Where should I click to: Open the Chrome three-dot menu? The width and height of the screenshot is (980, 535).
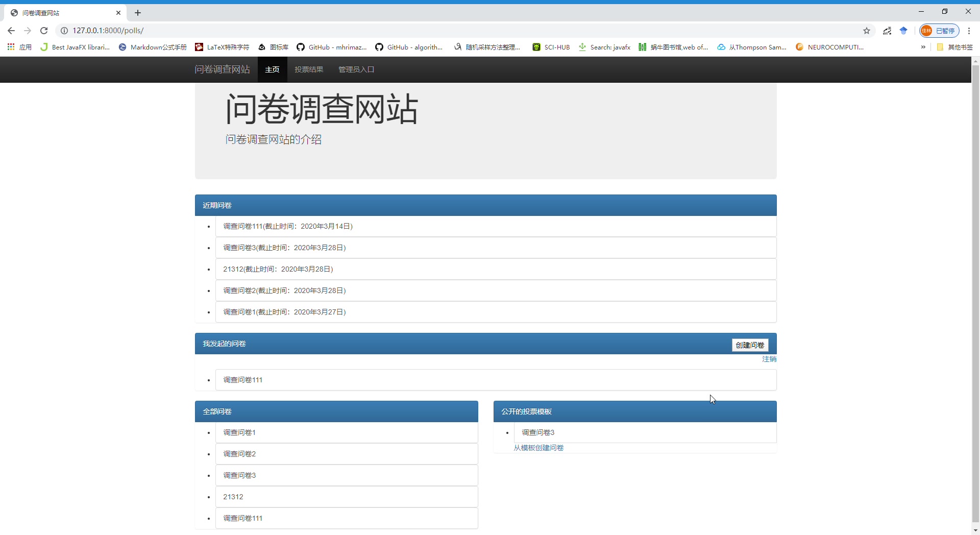[969, 31]
